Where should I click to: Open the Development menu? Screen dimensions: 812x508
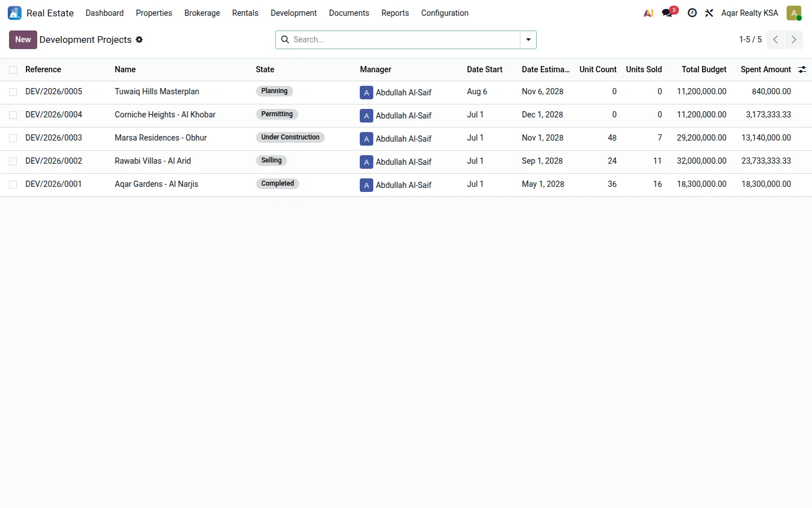coord(294,13)
